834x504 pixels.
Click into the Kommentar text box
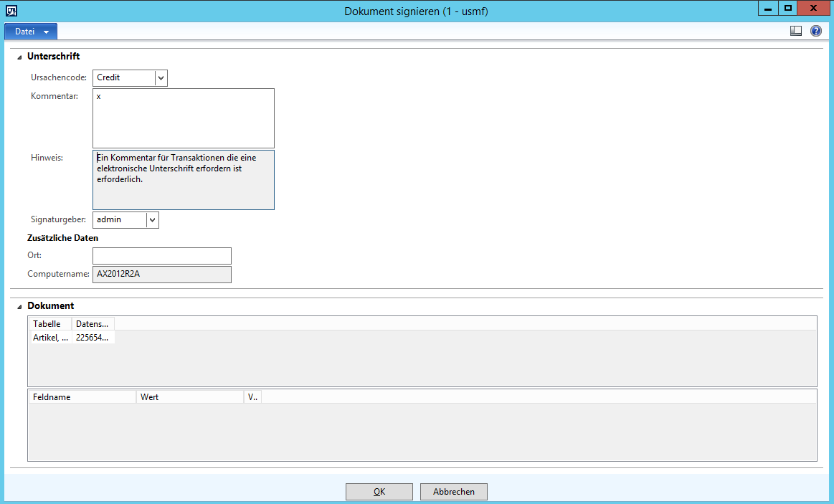[x=183, y=118]
